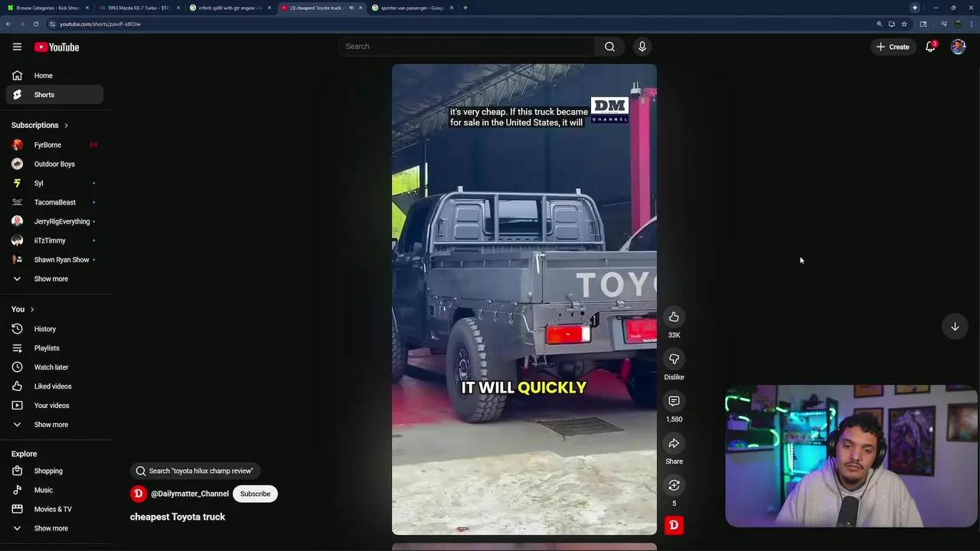The width and height of the screenshot is (980, 551).
Task: Open Music in Explore
Action: [54, 490]
